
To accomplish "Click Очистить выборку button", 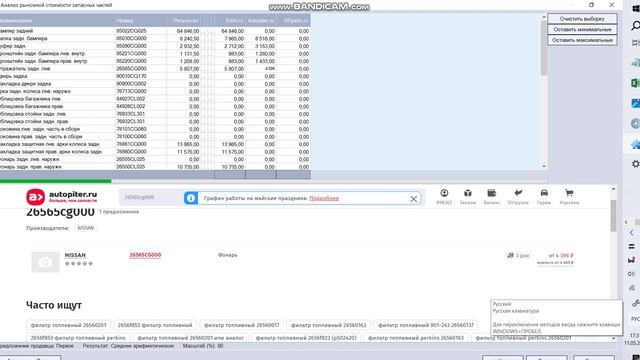I will point(582,19).
